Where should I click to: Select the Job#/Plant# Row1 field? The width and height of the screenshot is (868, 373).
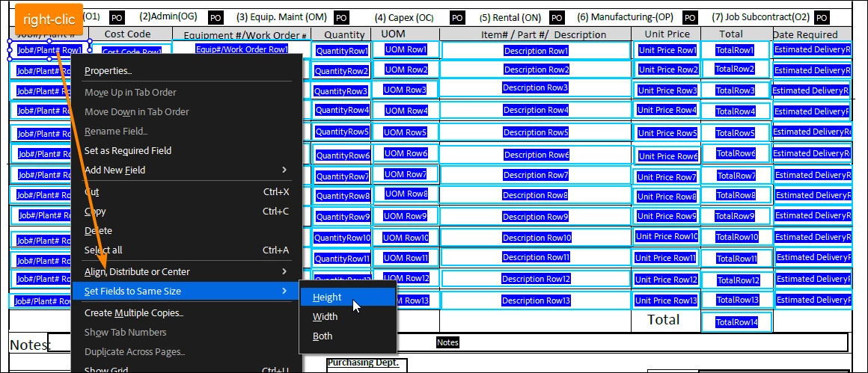click(49, 50)
